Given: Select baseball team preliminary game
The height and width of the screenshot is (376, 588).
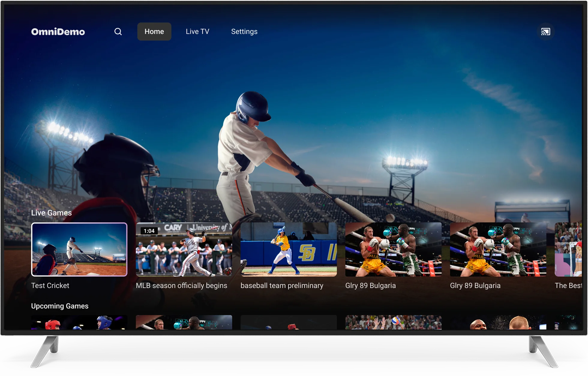Looking at the screenshot, I should tap(288, 249).
